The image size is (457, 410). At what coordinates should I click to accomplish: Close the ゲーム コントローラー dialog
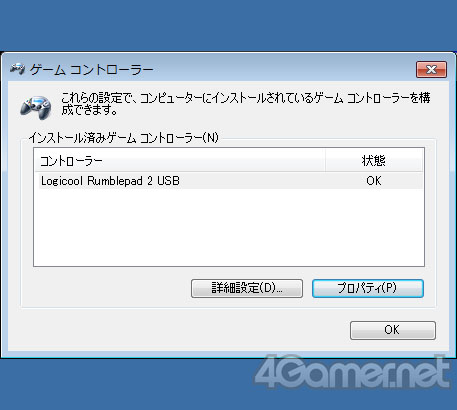[x=431, y=69]
